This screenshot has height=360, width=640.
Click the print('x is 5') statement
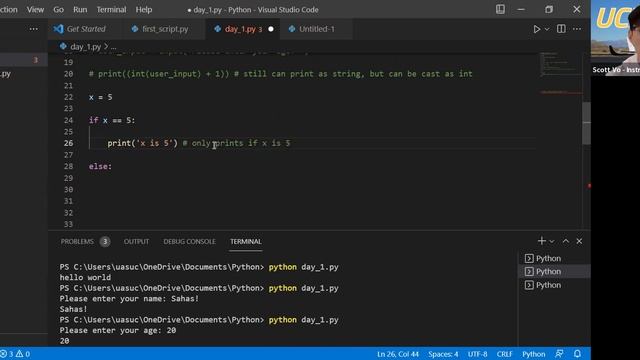142,143
